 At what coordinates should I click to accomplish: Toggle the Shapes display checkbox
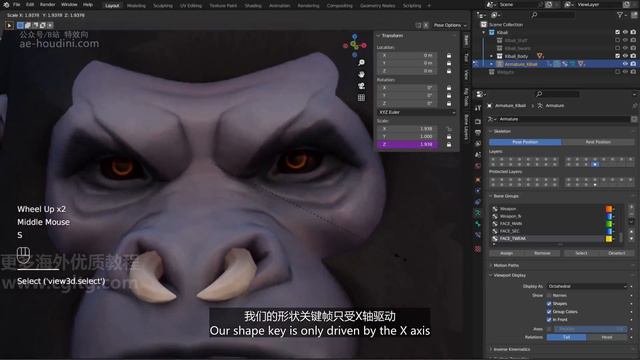coord(549,304)
